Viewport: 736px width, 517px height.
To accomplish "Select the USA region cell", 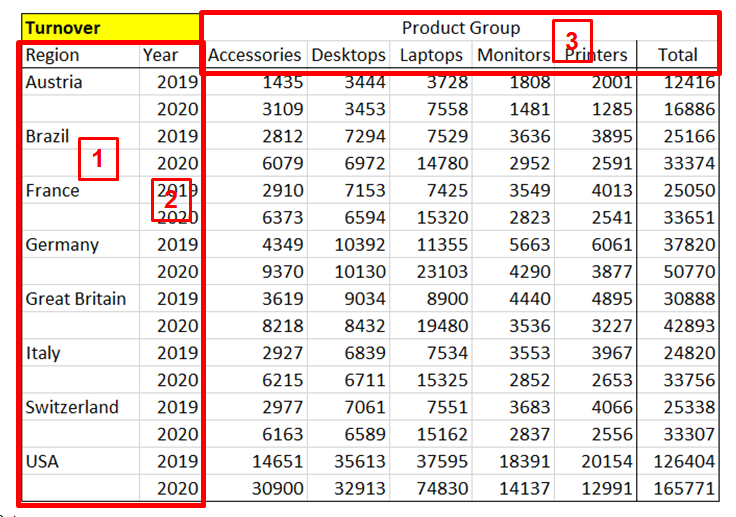I will click(43, 461).
